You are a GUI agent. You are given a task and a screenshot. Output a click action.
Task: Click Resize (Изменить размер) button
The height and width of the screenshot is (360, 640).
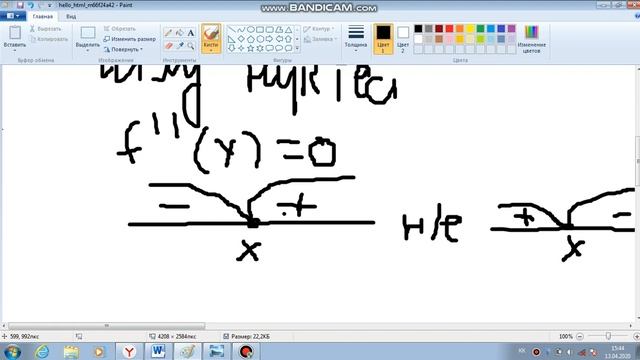(129, 39)
